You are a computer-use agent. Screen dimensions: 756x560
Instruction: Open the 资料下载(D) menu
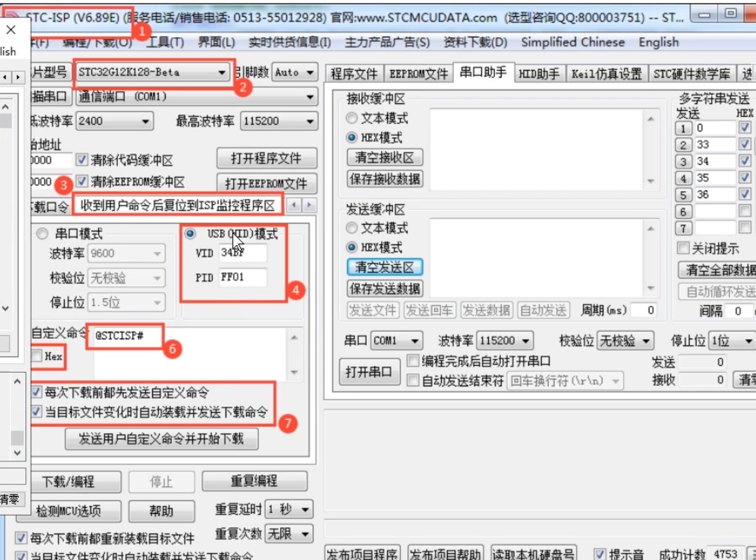pos(475,42)
